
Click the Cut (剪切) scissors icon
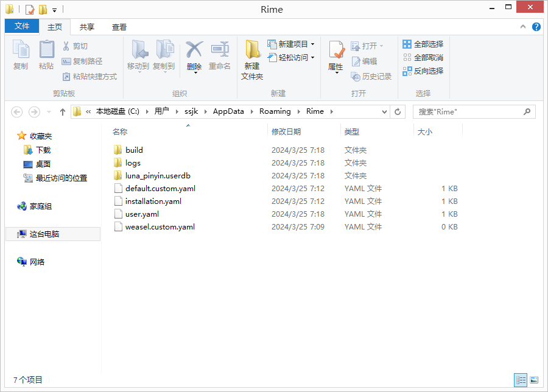tap(66, 46)
